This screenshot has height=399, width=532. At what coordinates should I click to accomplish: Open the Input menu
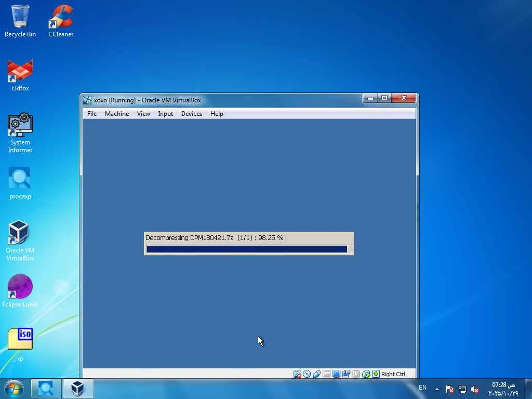[x=165, y=114]
